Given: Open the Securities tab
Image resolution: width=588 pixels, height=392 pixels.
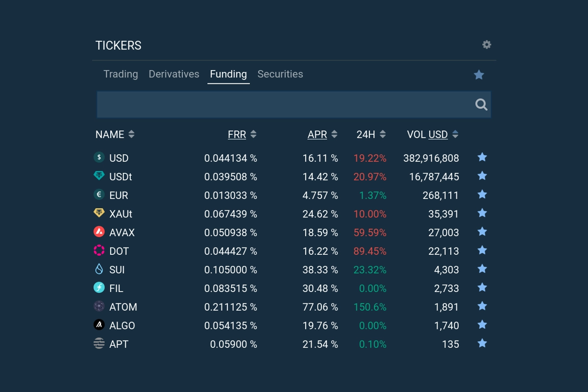Looking at the screenshot, I should (x=280, y=74).
